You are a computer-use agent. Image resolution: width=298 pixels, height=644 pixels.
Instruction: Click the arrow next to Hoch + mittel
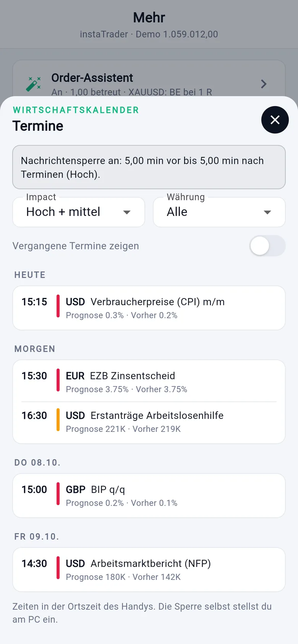pos(127,212)
